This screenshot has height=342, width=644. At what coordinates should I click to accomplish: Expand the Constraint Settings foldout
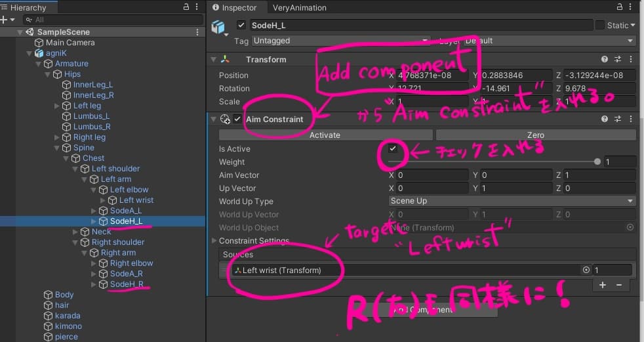[213, 241]
